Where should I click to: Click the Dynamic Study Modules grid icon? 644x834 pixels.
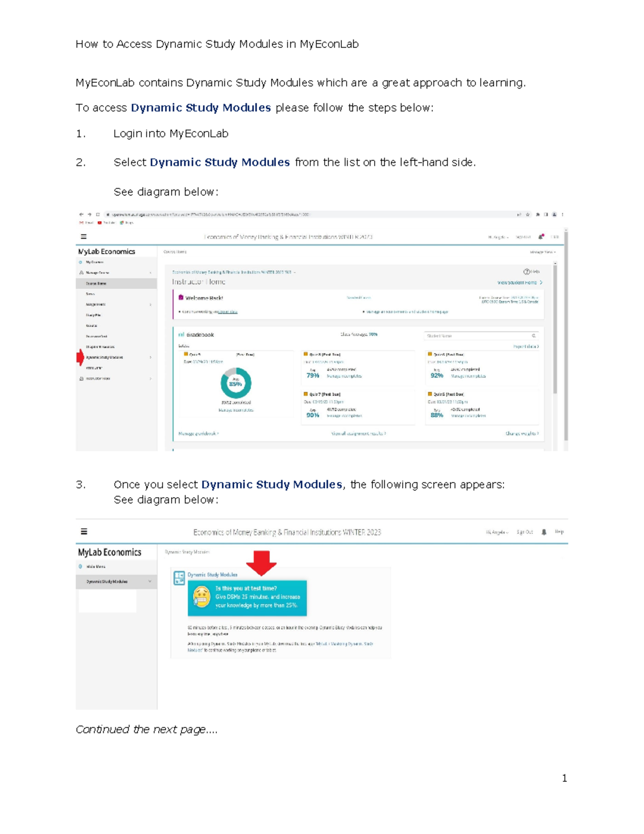[x=179, y=578]
